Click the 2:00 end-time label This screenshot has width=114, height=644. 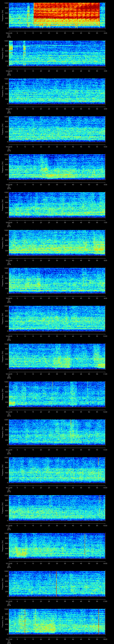pos(105,33)
